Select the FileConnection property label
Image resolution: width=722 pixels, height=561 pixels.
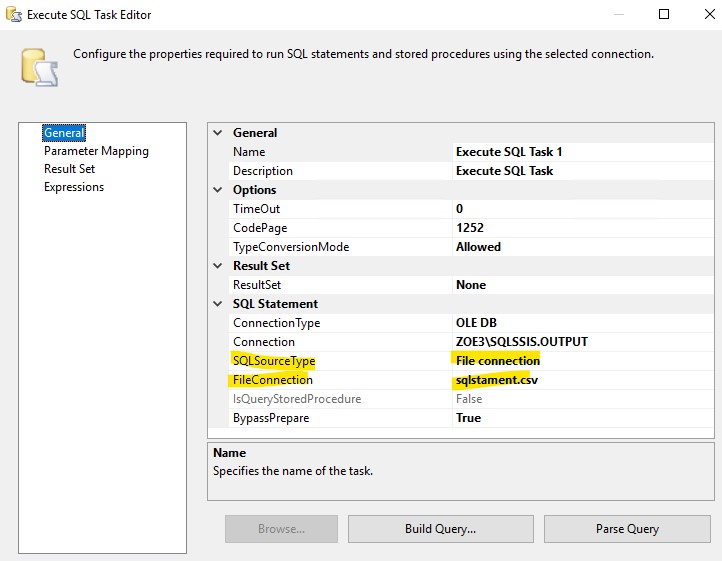pyautogui.click(x=273, y=380)
